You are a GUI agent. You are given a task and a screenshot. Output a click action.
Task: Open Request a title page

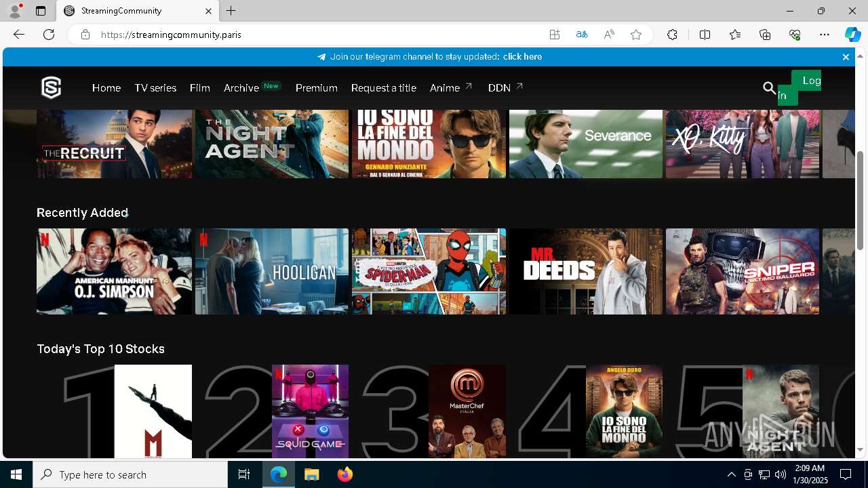pyautogui.click(x=384, y=88)
